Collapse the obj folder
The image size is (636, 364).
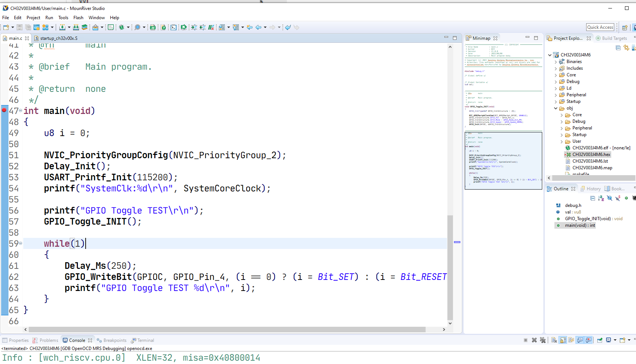[x=556, y=108]
